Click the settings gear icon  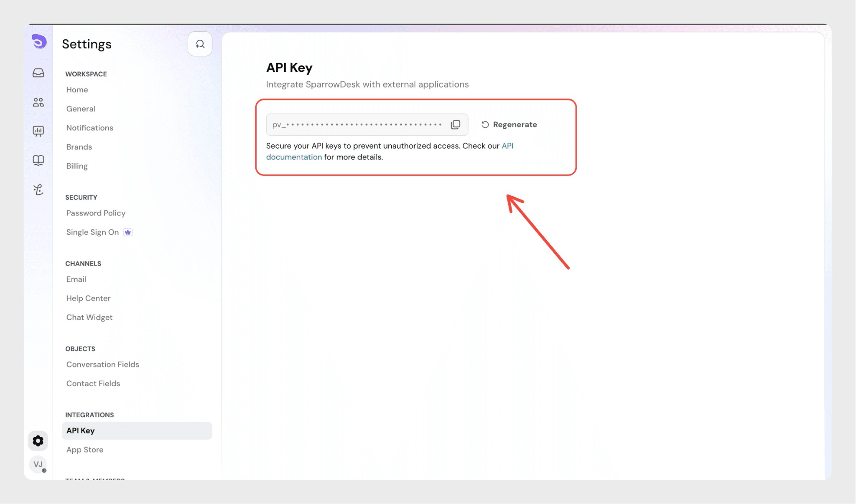38,441
